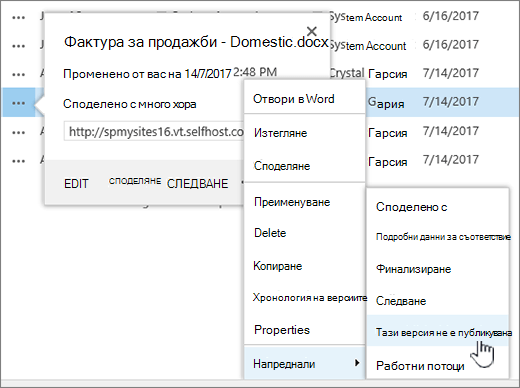
Task: Click Следване in the advanced submenu
Action: click(401, 301)
